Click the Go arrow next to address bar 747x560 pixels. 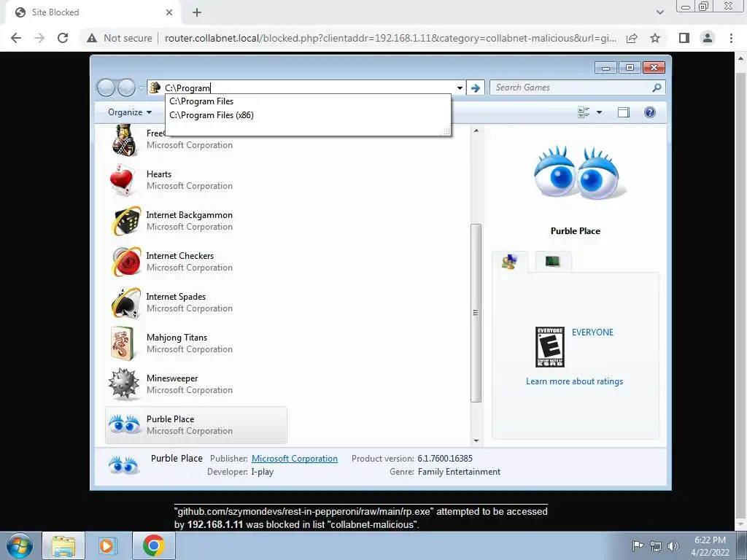pyautogui.click(x=476, y=87)
